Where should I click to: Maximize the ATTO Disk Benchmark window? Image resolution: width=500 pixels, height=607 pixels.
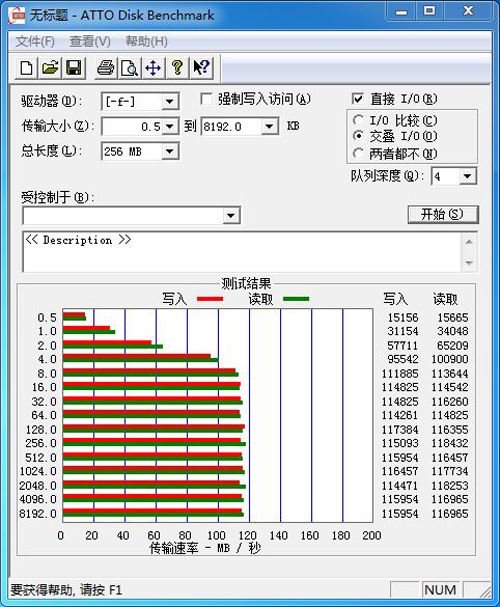(x=430, y=11)
